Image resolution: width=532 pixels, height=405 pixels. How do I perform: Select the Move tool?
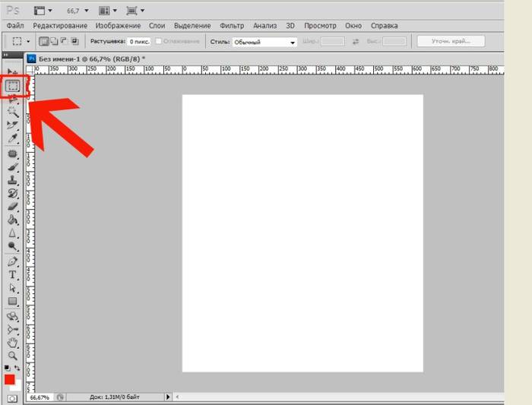point(13,71)
